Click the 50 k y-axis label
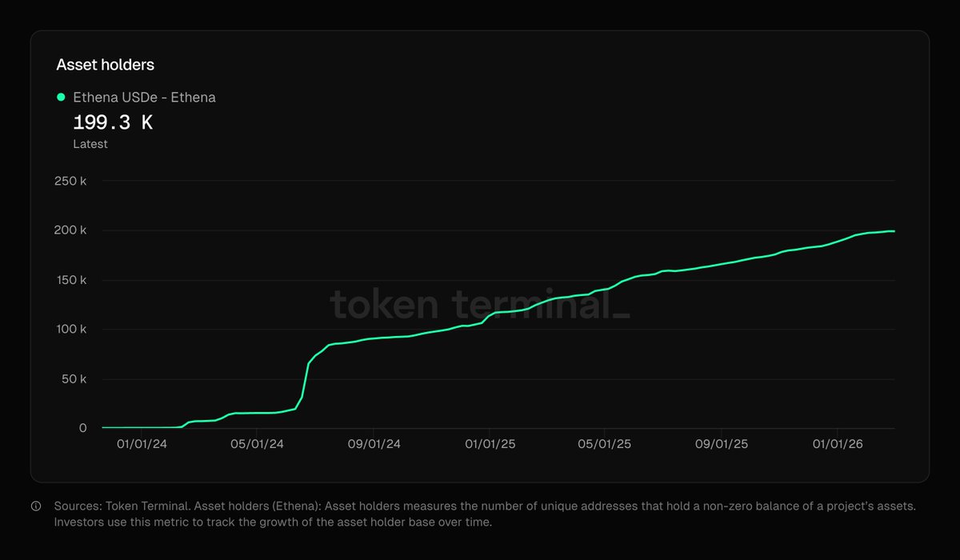960x560 pixels. [74, 379]
